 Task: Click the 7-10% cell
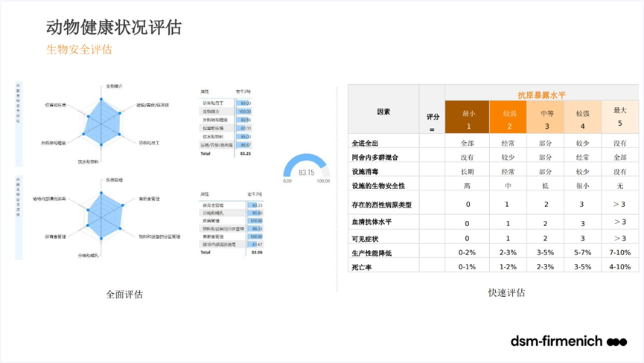pyautogui.click(x=620, y=253)
